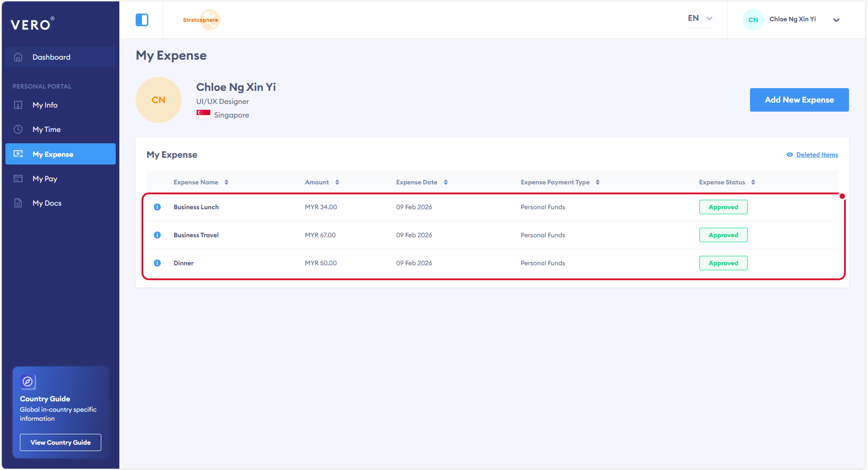Viewport: 868px width, 470px height.
Task: Open My Pay in sidebar
Action: tap(45, 179)
